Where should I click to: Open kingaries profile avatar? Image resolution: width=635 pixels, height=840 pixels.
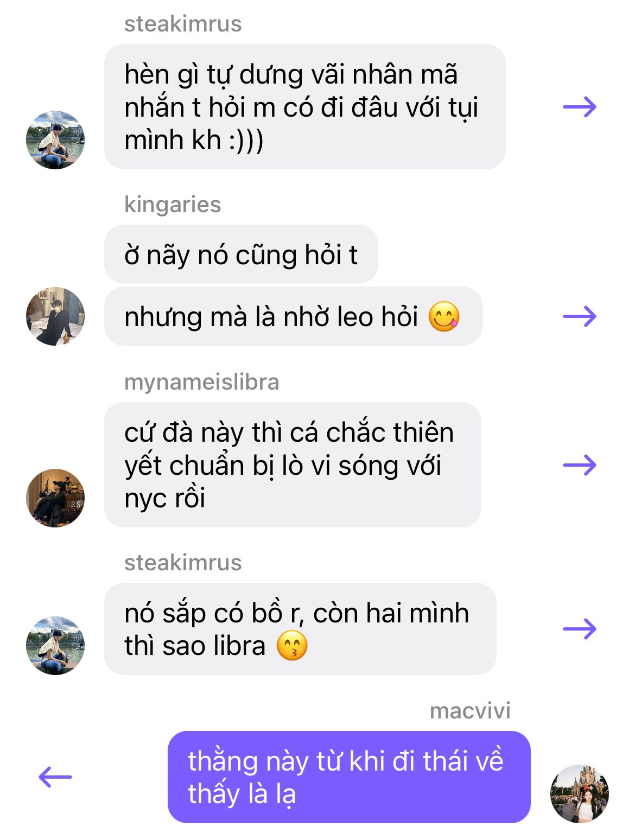click(x=55, y=316)
